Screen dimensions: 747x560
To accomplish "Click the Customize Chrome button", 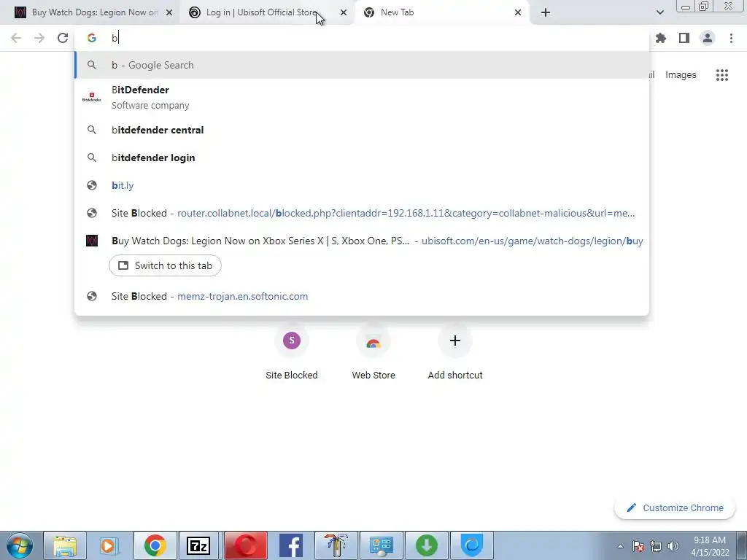I will coord(676,508).
